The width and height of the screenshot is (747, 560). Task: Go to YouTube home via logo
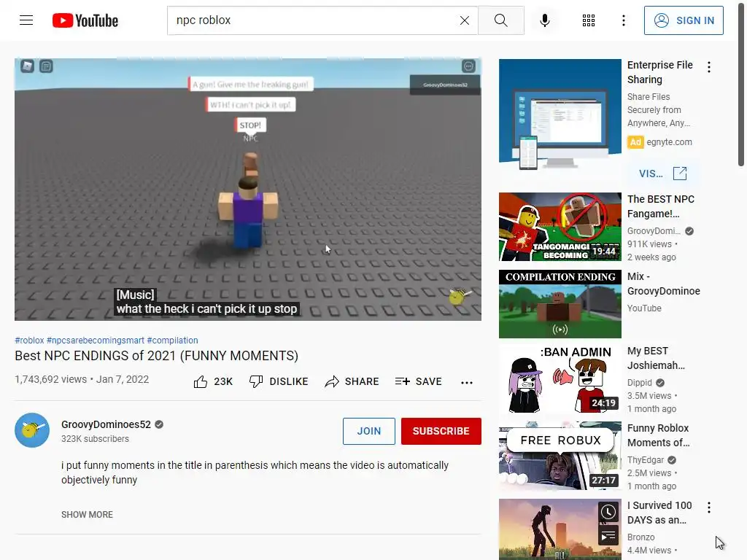tap(85, 20)
